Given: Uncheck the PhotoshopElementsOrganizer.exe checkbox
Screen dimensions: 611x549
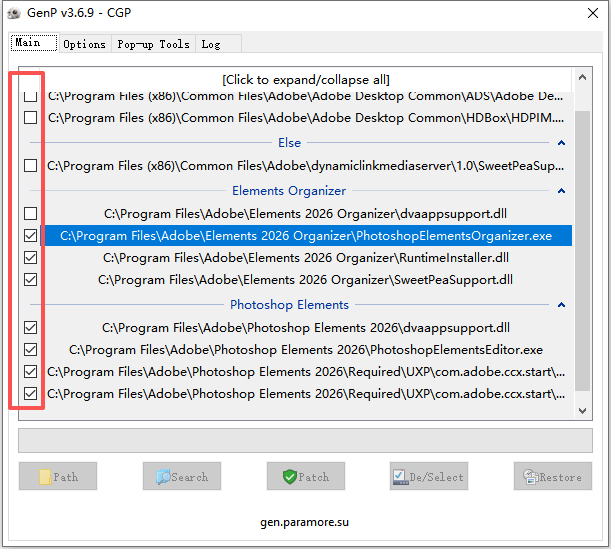Looking at the screenshot, I should [x=31, y=236].
